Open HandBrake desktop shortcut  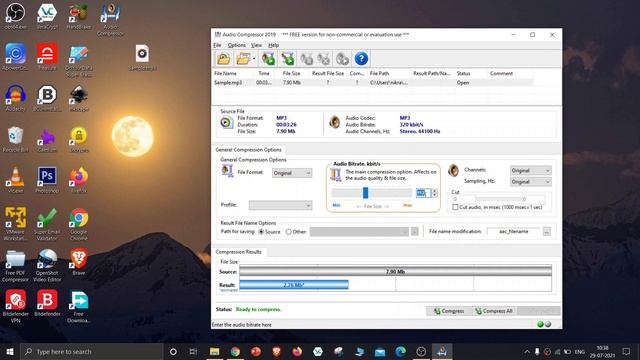[78, 16]
